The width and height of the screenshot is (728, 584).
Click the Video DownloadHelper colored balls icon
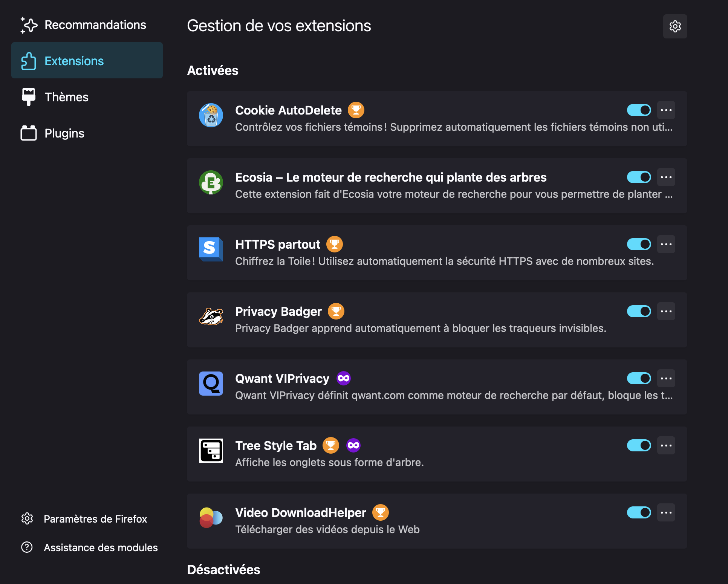pyautogui.click(x=211, y=518)
